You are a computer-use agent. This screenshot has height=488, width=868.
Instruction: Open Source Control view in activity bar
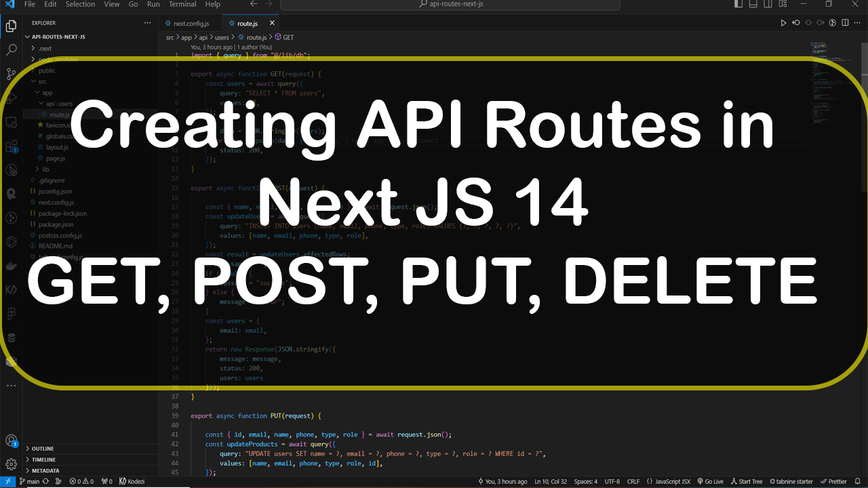click(11, 73)
